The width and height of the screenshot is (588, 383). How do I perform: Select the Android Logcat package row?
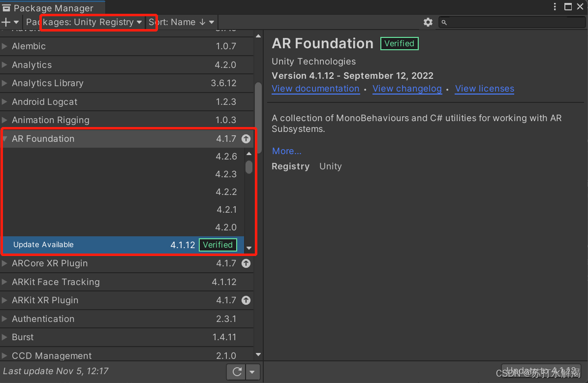127,102
